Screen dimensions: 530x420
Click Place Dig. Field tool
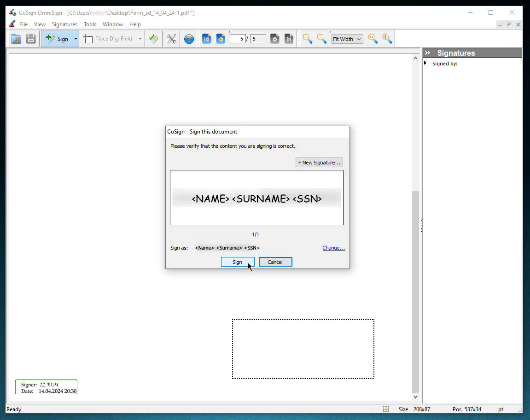108,39
